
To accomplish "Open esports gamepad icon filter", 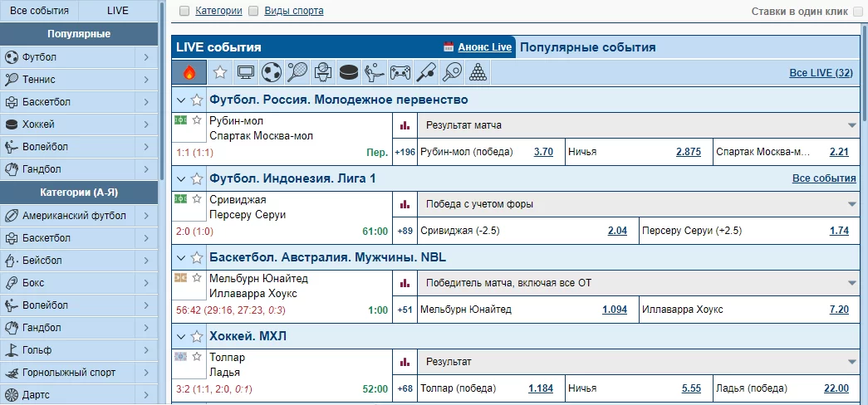I will click(x=400, y=72).
